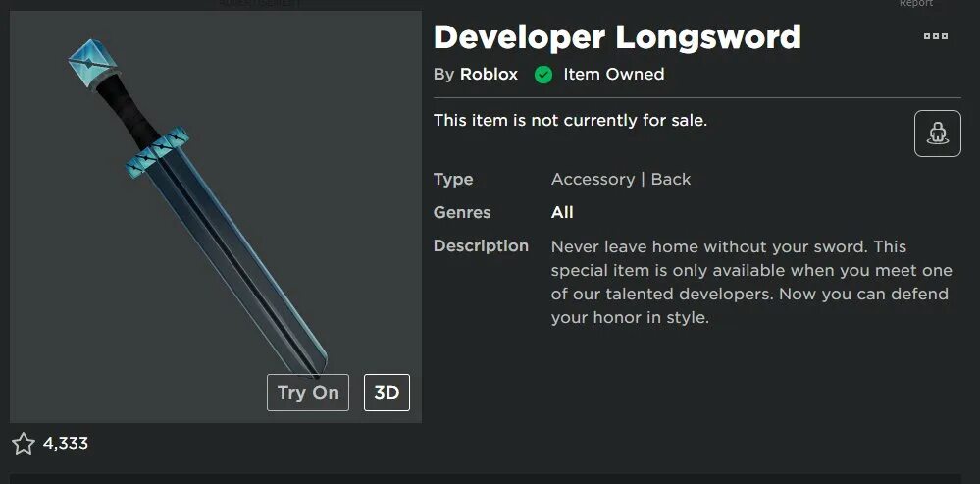Toggle the 3D preview mode
This screenshot has width=980, height=484.
[387, 393]
